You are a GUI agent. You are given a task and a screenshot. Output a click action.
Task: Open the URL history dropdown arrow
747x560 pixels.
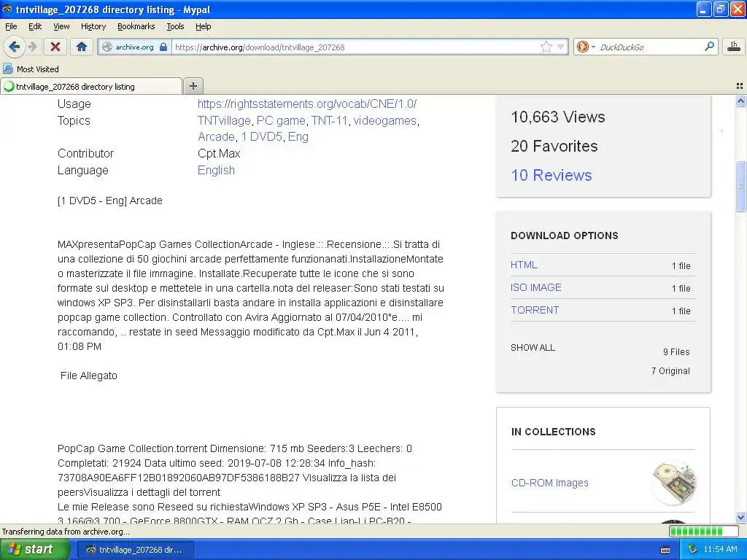[x=561, y=47]
